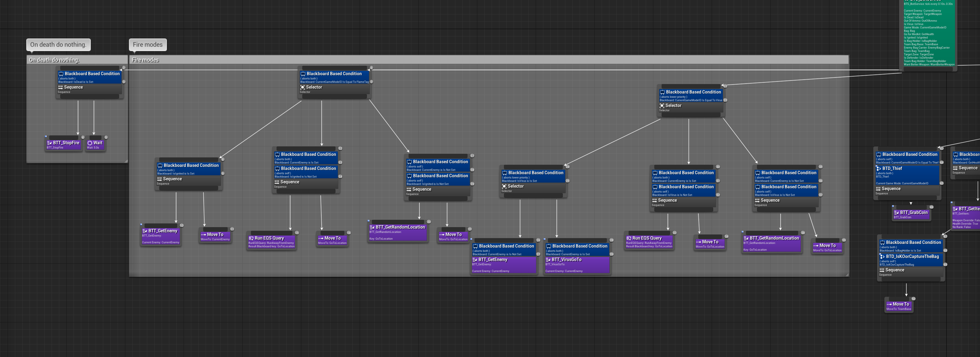Click execution index badge 24
The image size is (980, 357).
[x=567, y=167]
